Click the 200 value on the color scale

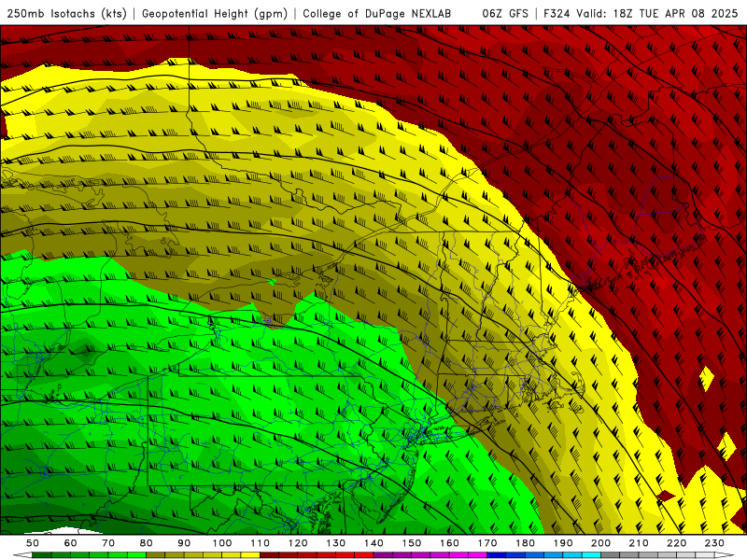[600, 543]
